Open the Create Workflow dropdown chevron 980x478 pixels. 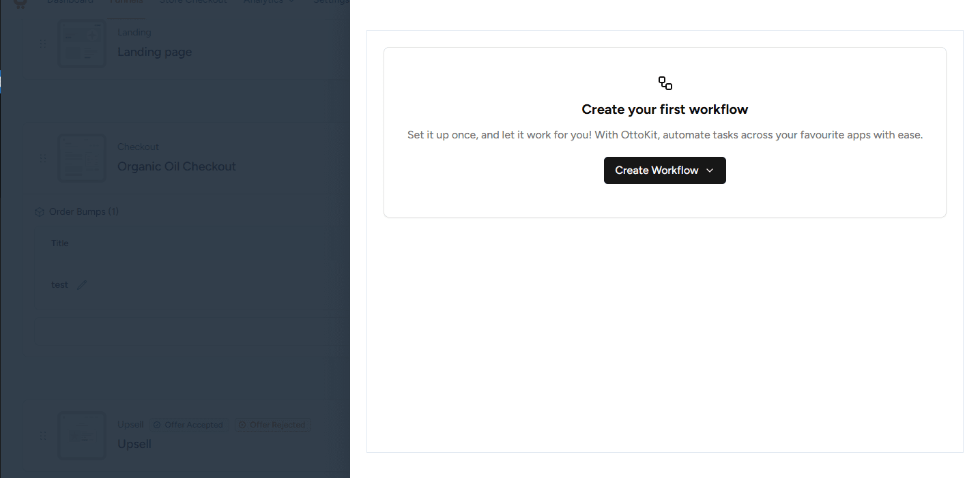(710, 170)
